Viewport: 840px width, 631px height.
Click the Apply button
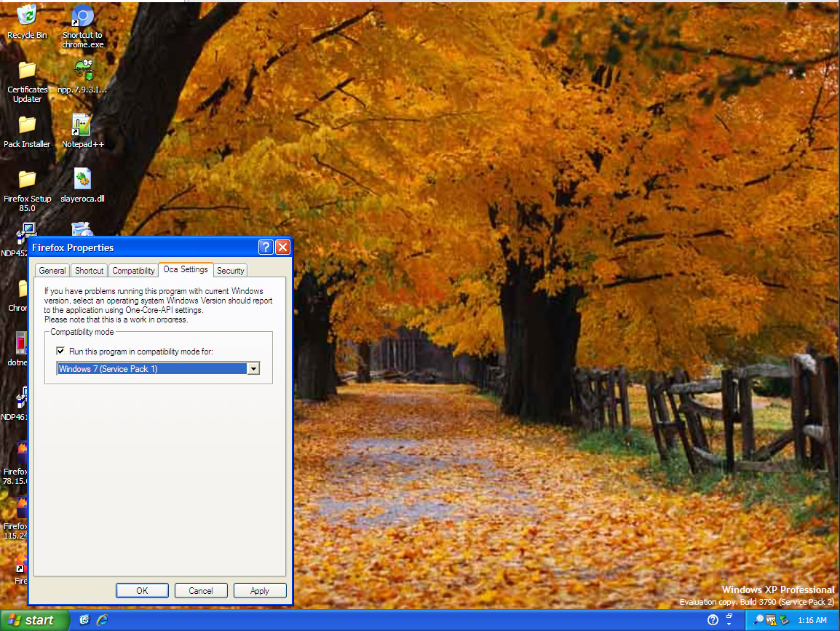click(x=260, y=590)
